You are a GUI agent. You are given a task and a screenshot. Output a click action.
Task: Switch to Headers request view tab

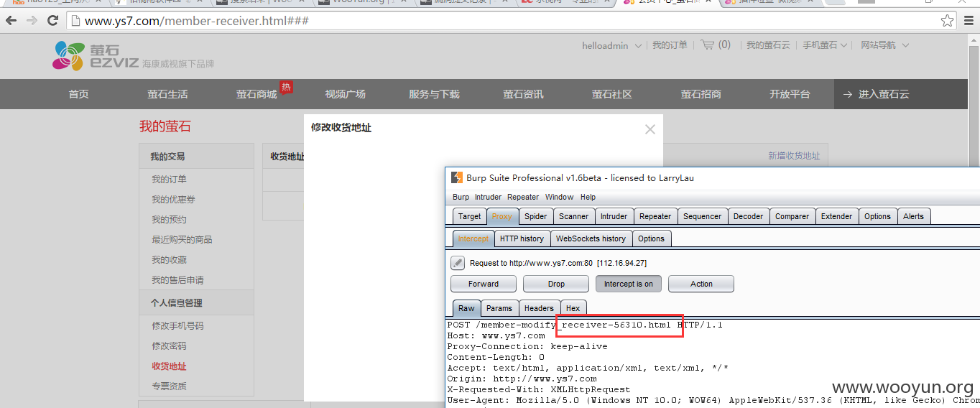(539, 308)
